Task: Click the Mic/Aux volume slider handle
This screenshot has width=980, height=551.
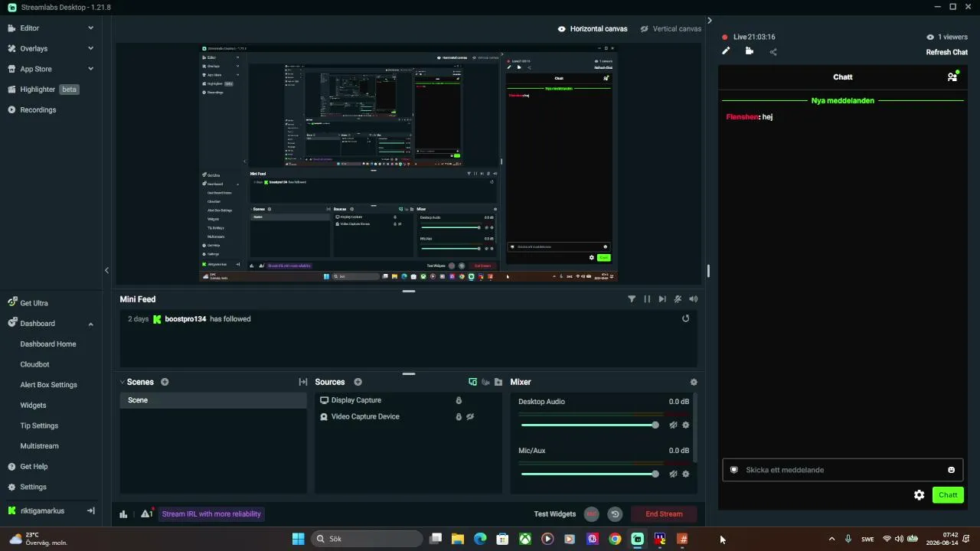Action: pos(655,474)
